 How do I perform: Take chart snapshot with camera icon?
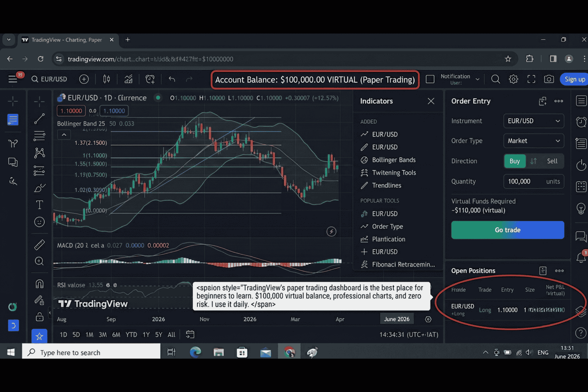point(549,79)
